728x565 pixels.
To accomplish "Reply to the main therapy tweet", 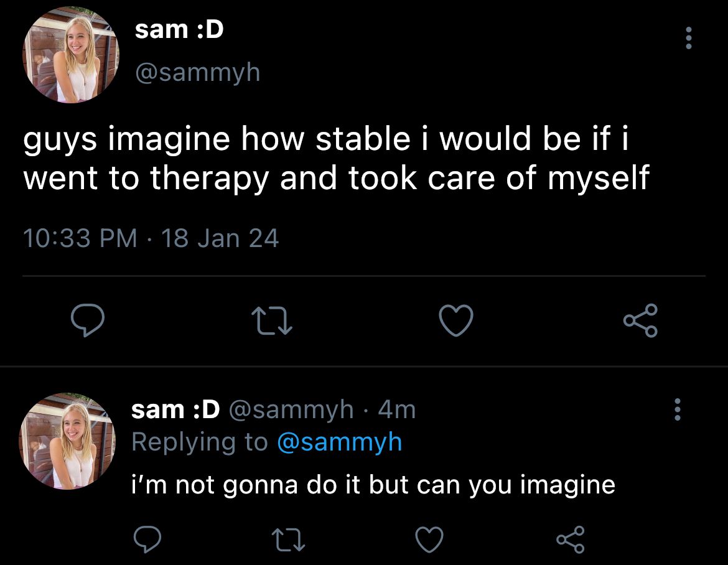I will [87, 320].
